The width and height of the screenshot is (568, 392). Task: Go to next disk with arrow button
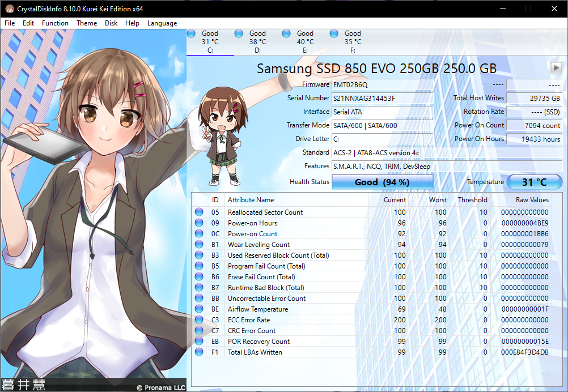(x=556, y=67)
